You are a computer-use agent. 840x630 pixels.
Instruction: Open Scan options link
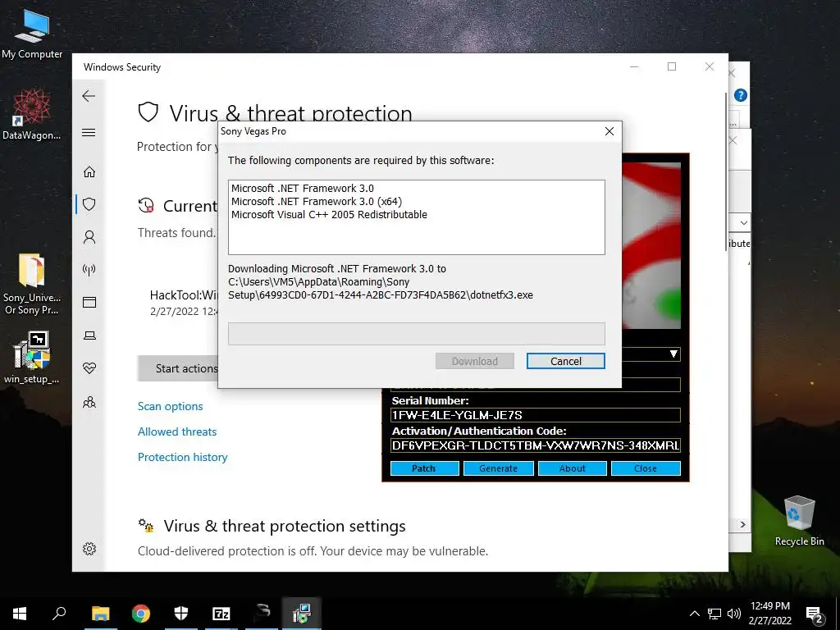tap(170, 406)
